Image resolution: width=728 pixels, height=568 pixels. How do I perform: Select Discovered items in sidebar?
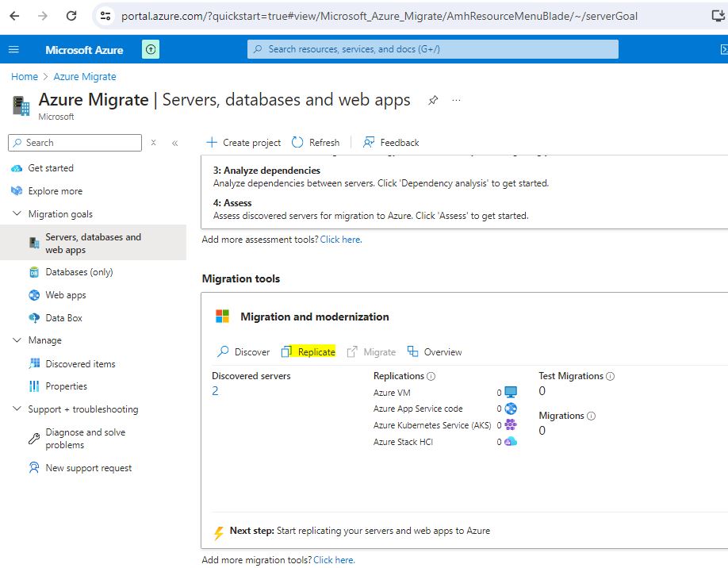tap(80, 364)
